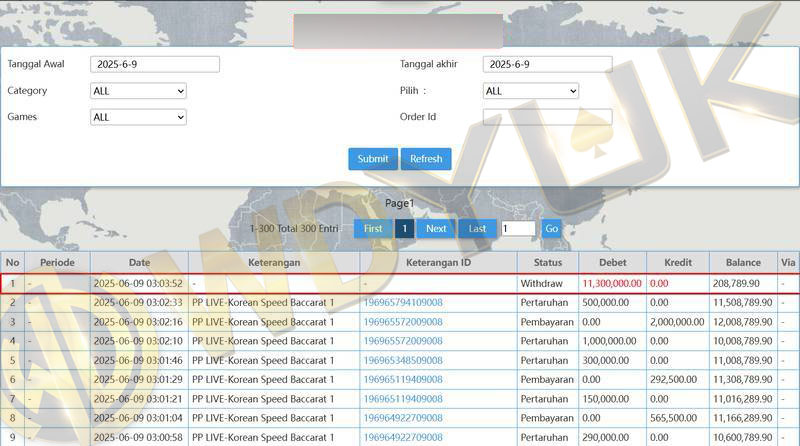
Task: Open the Games dropdown
Action: coord(138,117)
